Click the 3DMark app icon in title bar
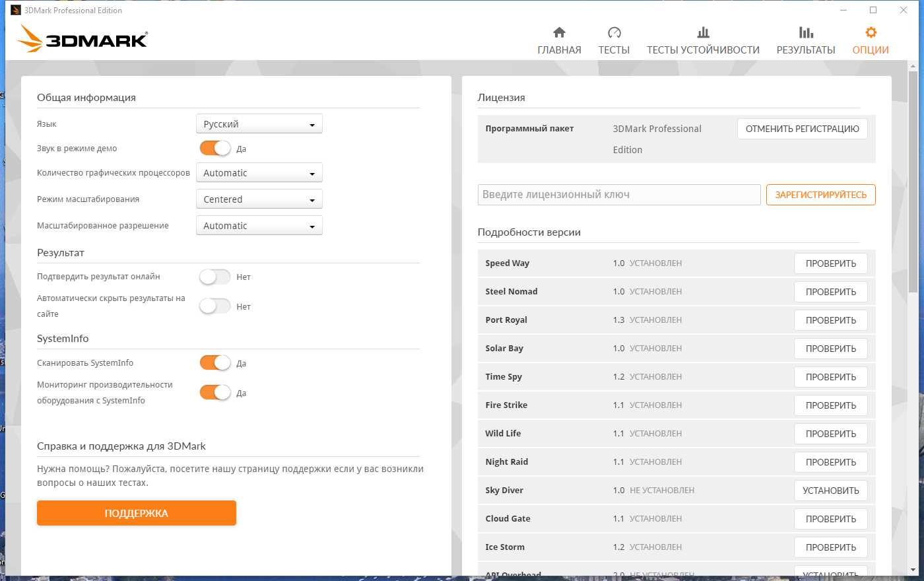924x581 pixels. pyautogui.click(x=16, y=10)
